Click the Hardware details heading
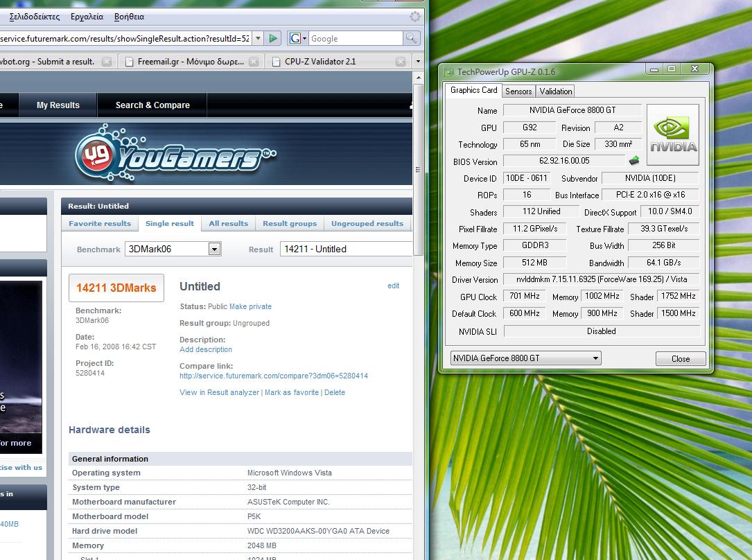 point(110,430)
